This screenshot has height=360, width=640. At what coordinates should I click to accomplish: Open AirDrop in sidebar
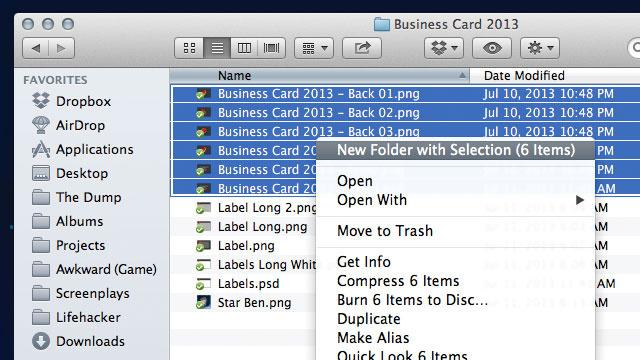[69, 125]
